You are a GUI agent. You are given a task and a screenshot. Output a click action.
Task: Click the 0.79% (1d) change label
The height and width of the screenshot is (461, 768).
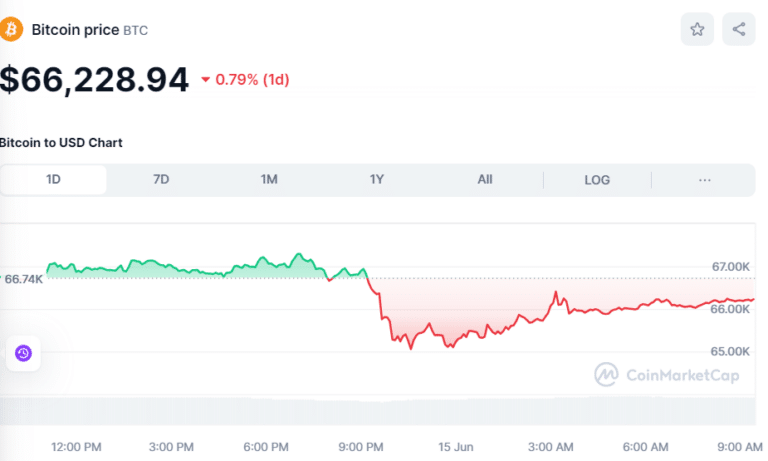pyautogui.click(x=252, y=80)
